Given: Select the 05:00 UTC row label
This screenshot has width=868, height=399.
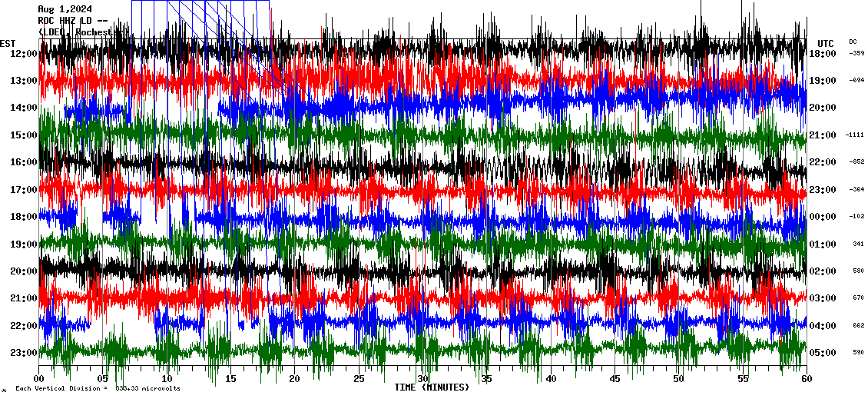Looking at the screenshot, I should point(823,353).
